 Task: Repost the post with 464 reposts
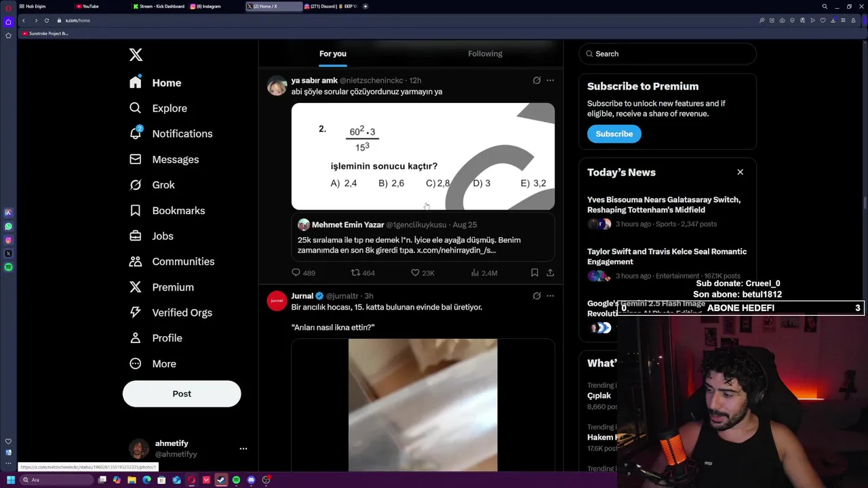(363, 272)
